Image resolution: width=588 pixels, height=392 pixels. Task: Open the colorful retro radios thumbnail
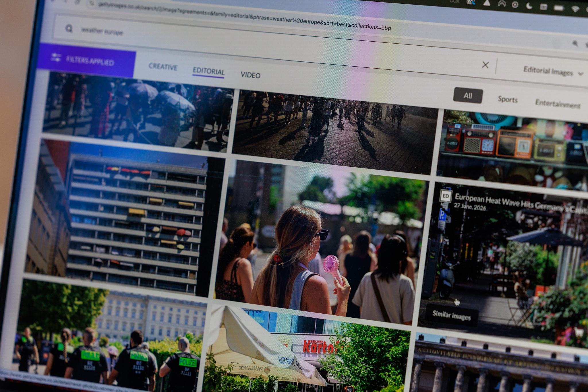(x=512, y=150)
